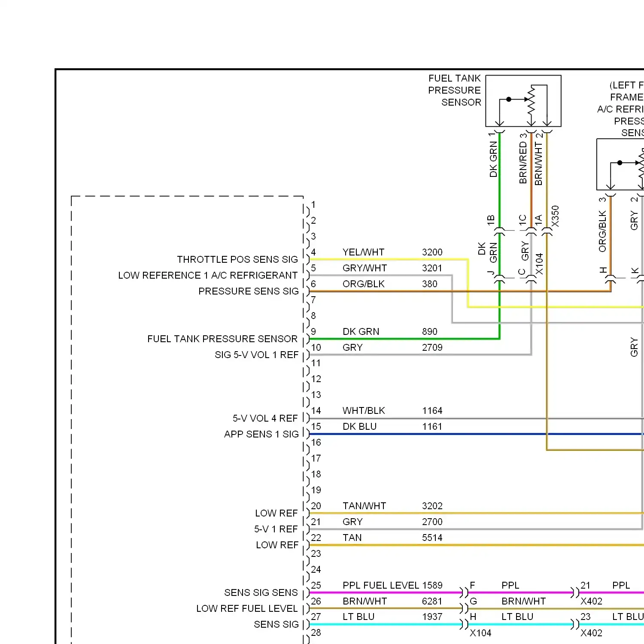
Task: Click the LOW REFERENCE 1 A/C REFRIGERANT label
Action: click(208, 275)
